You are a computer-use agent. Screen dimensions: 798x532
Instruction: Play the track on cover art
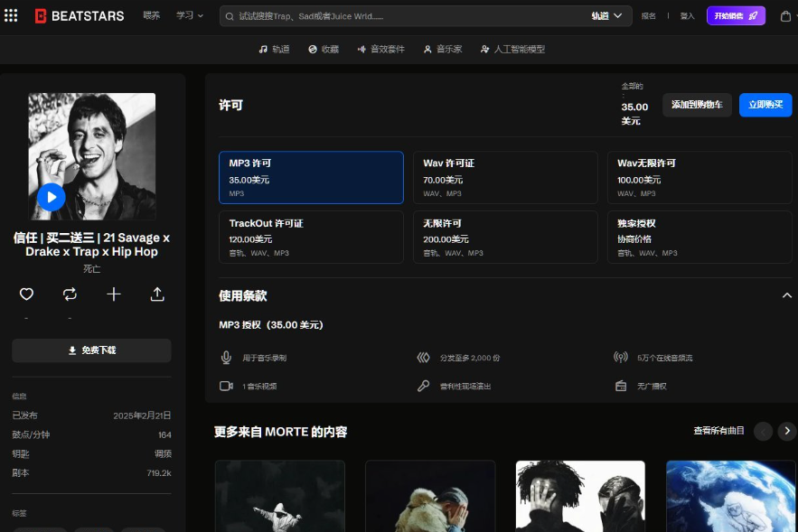[52, 197]
